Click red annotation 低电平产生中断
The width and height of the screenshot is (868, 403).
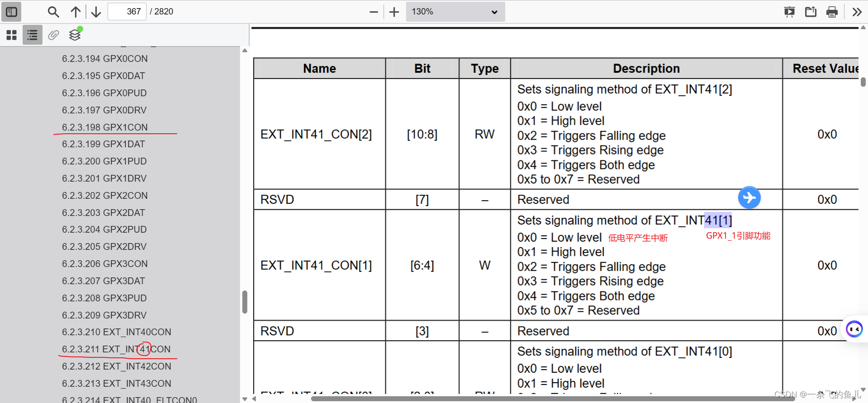pyautogui.click(x=638, y=238)
